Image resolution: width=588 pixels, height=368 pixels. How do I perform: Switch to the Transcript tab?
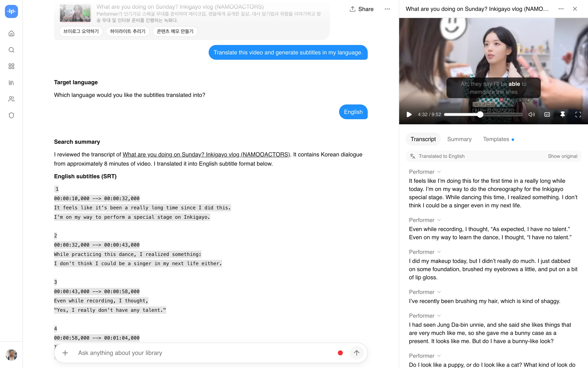[x=423, y=139]
